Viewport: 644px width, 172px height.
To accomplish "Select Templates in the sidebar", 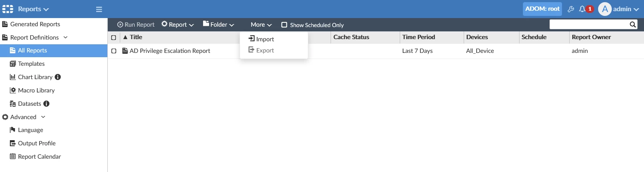I will (x=31, y=64).
